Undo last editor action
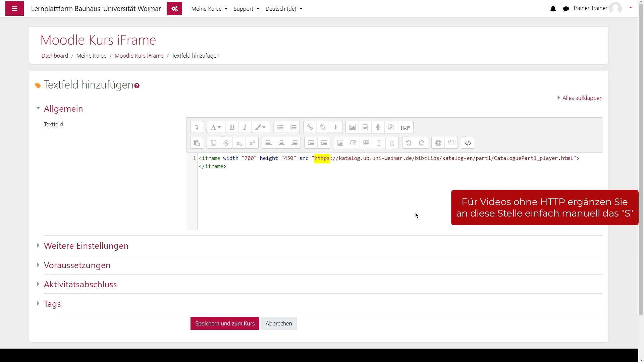Viewport: 644px width, 362px height. point(409,143)
